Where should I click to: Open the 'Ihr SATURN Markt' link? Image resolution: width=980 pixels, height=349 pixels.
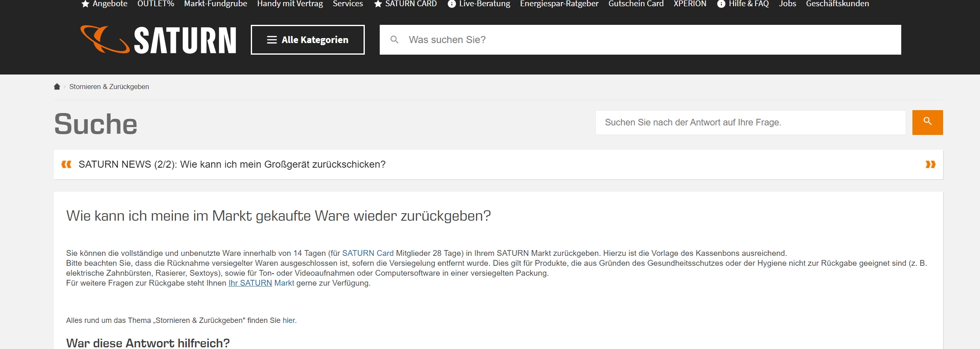261,283
